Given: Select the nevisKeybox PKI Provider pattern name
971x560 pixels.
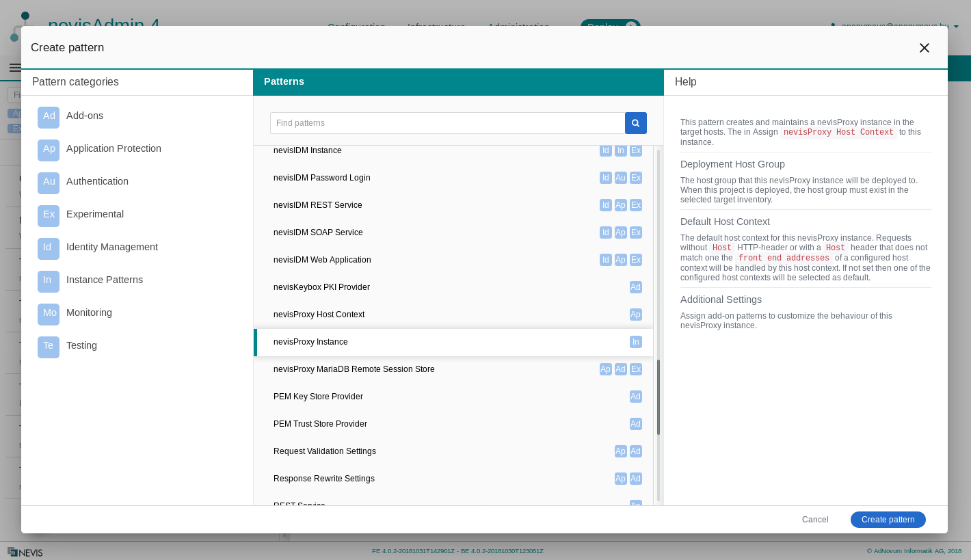Looking at the screenshot, I should click(322, 287).
